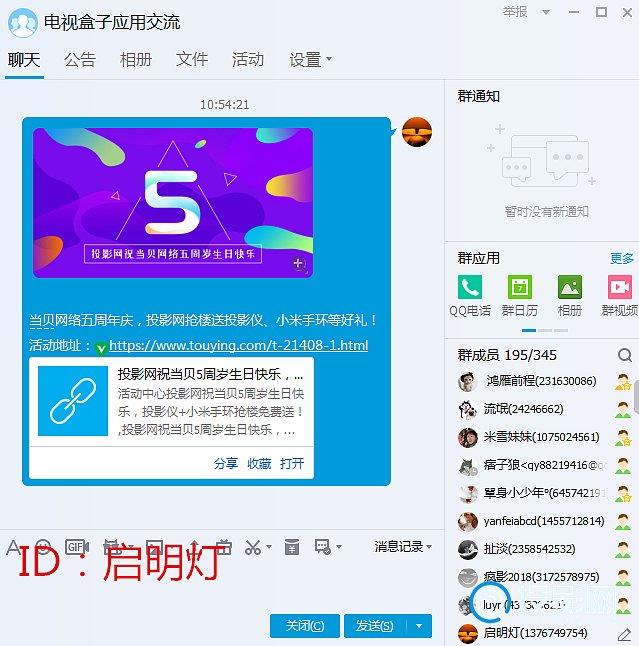The height and width of the screenshot is (646, 639).
Task: Click the member list scrollbar
Action: tap(637, 396)
